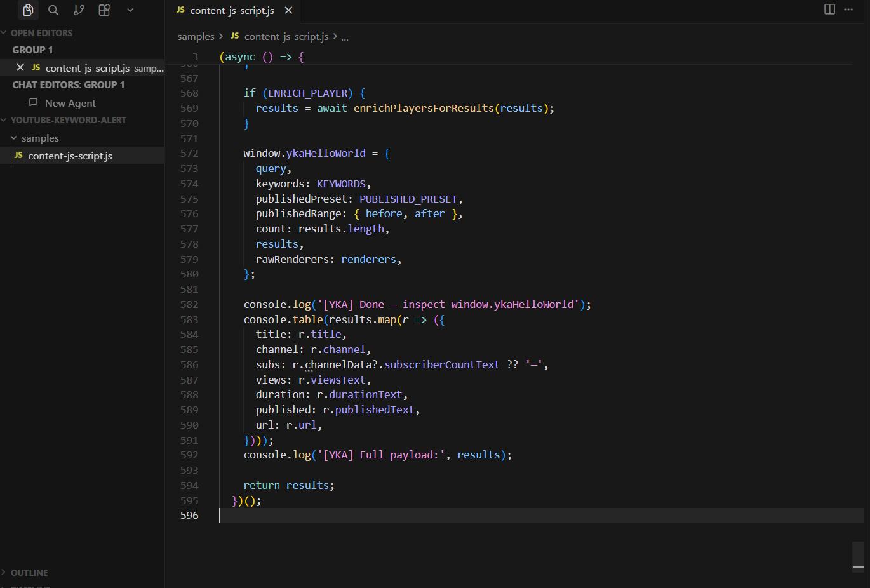Click the '[YKA] Full payload:' string
The width and height of the screenshot is (870, 588).
point(381,455)
